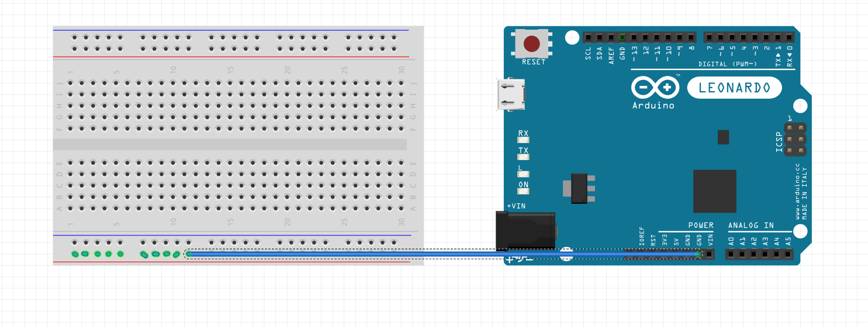Click the SDA header pin

click(x=600, y=37)
